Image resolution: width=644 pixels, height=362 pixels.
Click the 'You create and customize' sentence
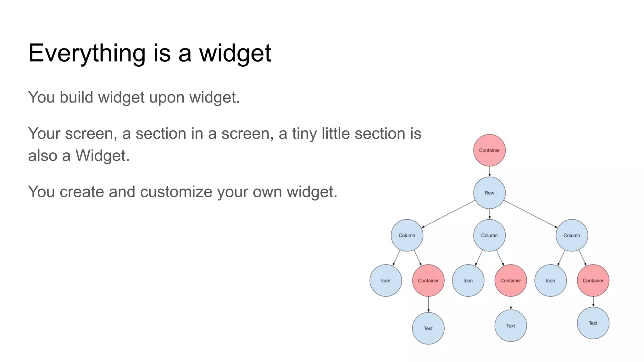pyautogui.click(x=183, y=191)
